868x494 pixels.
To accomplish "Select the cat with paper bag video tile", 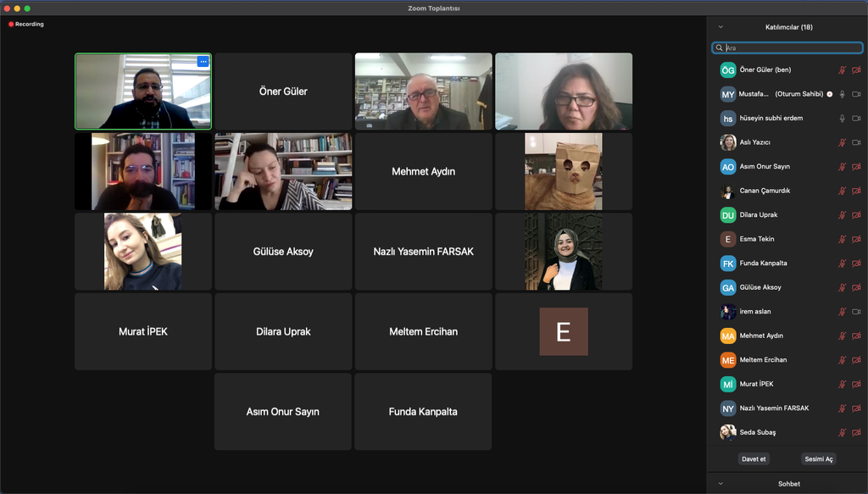I will [564, 171].
